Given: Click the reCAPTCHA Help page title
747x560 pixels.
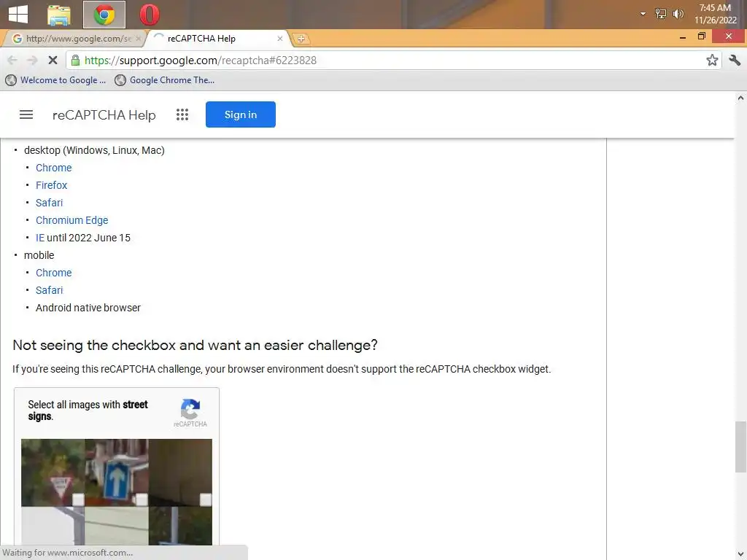Looking at the screenshot, I should 104,115.
